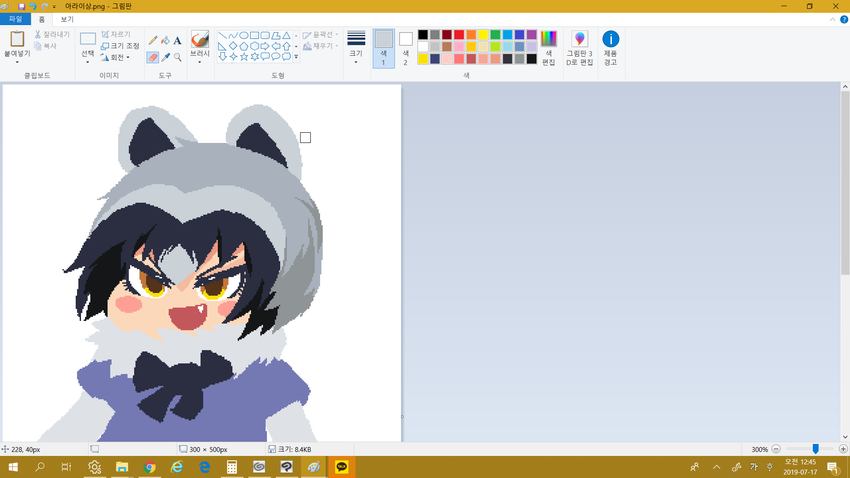This screenshot has height=478, width=850.
Task: Click the rectangular Select tool icon
Action: click(88, 39)
